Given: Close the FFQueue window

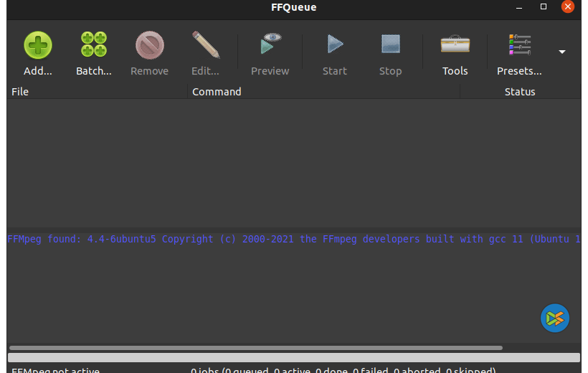Looking at the screenshot, I should 568,6.
